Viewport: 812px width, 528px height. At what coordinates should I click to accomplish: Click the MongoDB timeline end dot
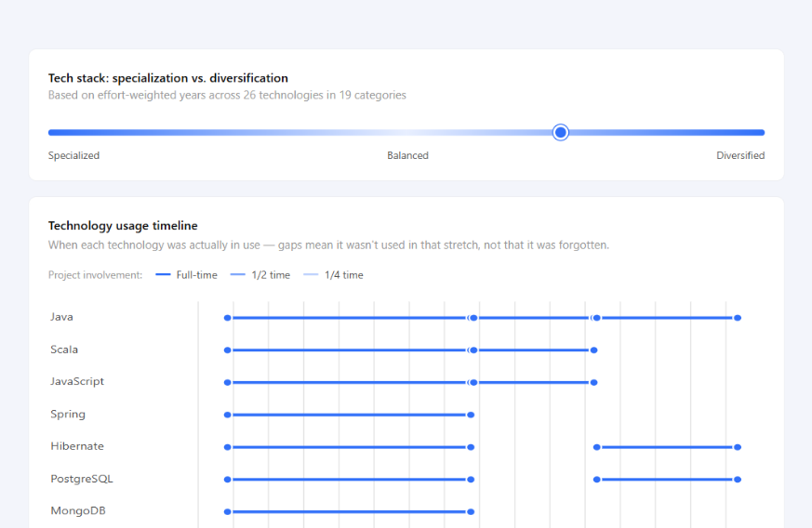(471, 512)
